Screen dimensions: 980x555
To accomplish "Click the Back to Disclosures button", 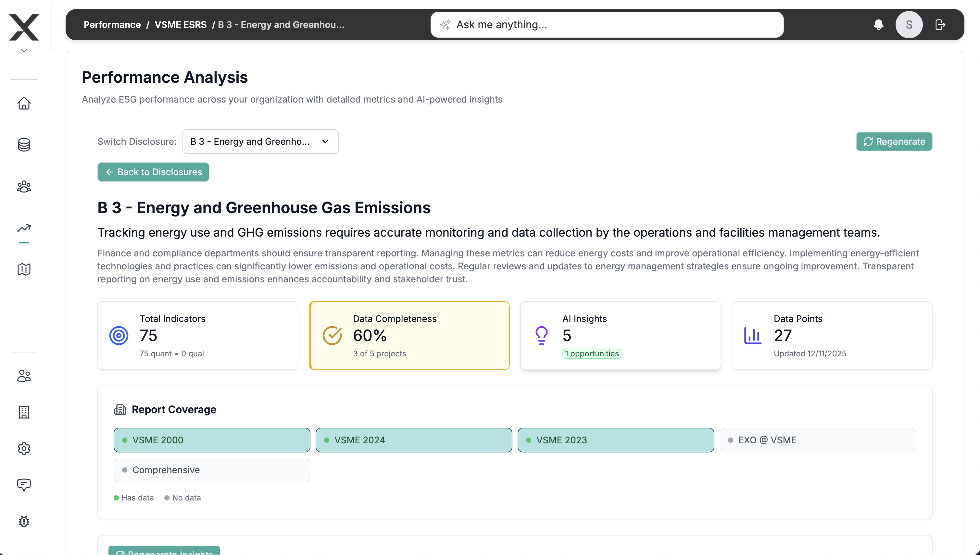I will 153,172.
